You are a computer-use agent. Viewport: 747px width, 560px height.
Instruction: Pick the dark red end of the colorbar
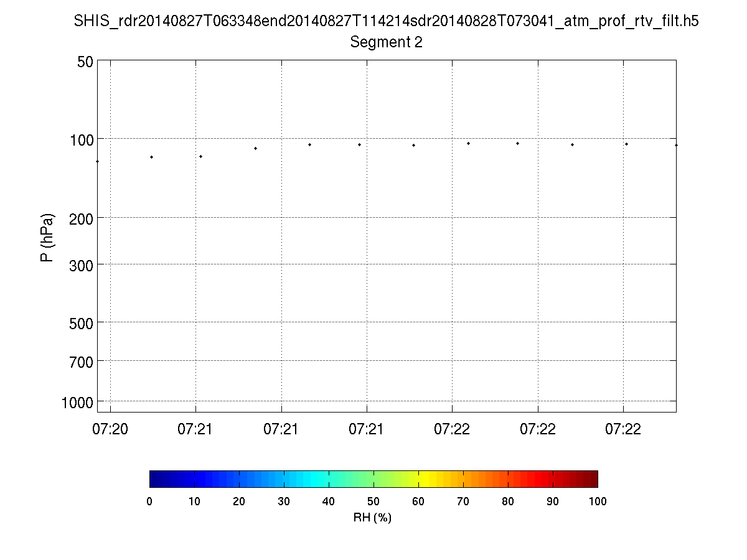[593, 478]
